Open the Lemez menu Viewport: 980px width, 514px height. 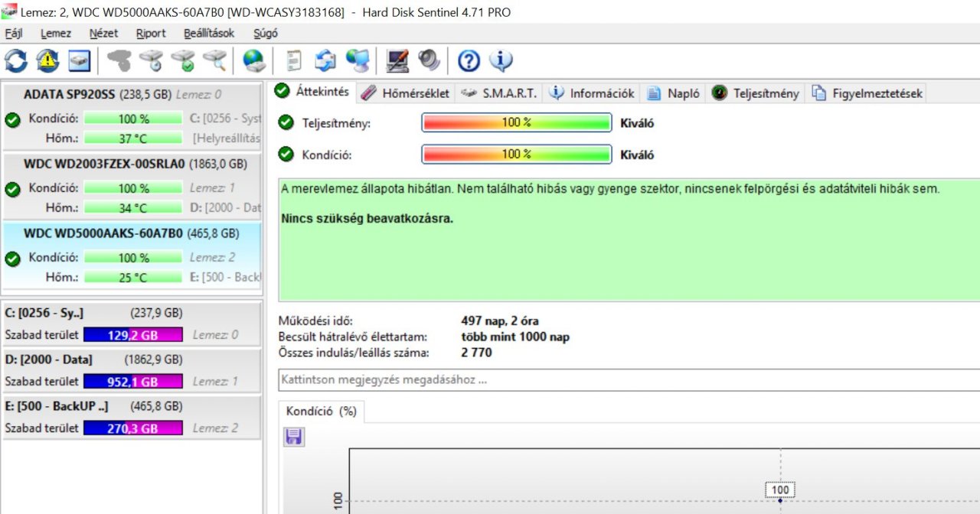[x=56, y=33]
